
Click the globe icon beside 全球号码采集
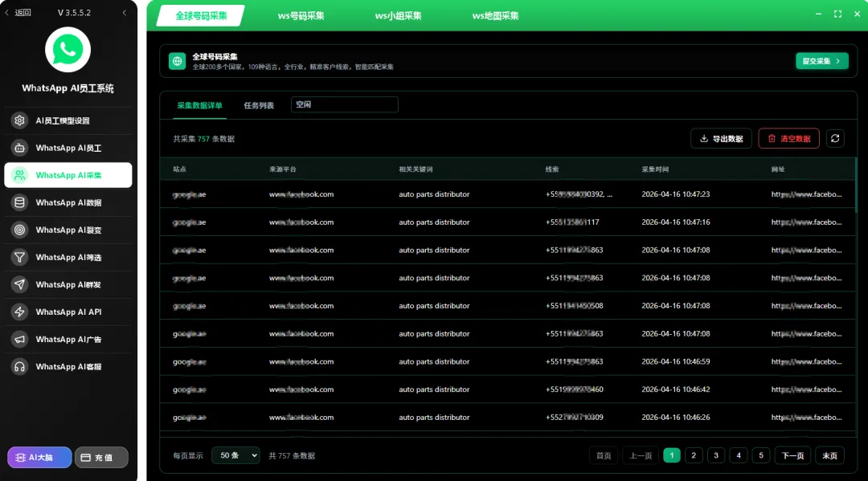tap(177, 61)
